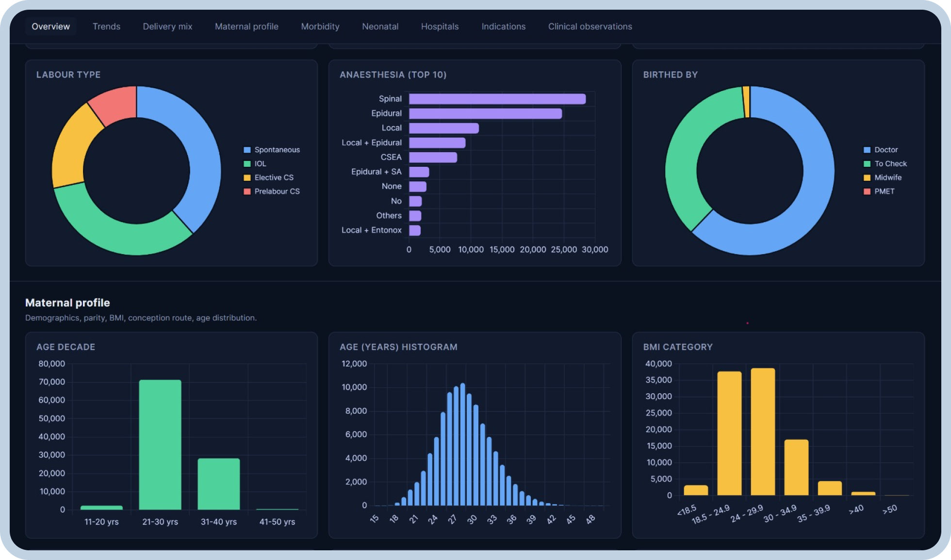Click the BMI CATEGORY card title
Viewport: 951px width, 560px height.
tap(678, 347)
